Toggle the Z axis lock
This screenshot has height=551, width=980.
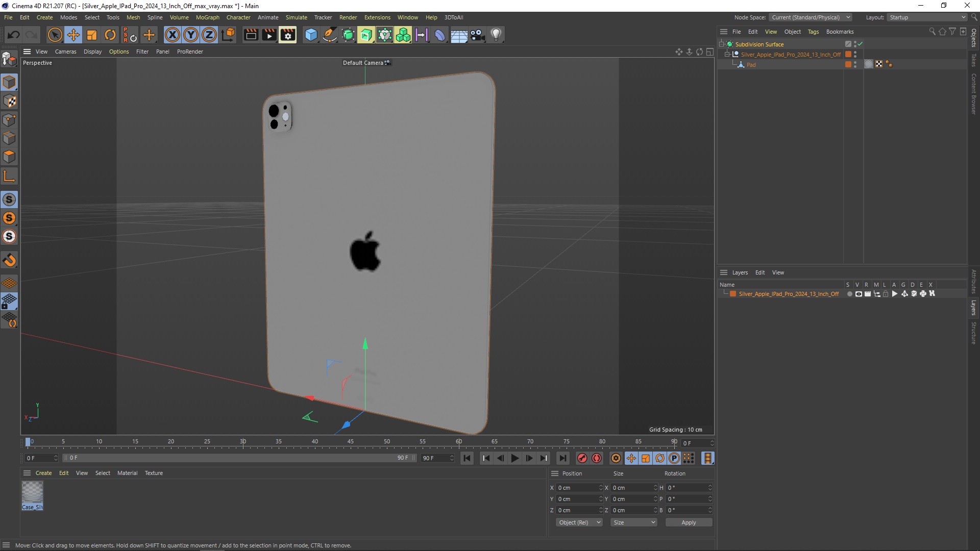tap(209, 35)
